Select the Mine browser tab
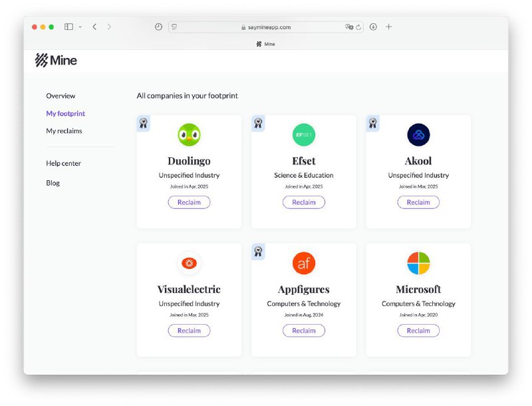Viewport: 532px width, 406px height. point(265,44)
